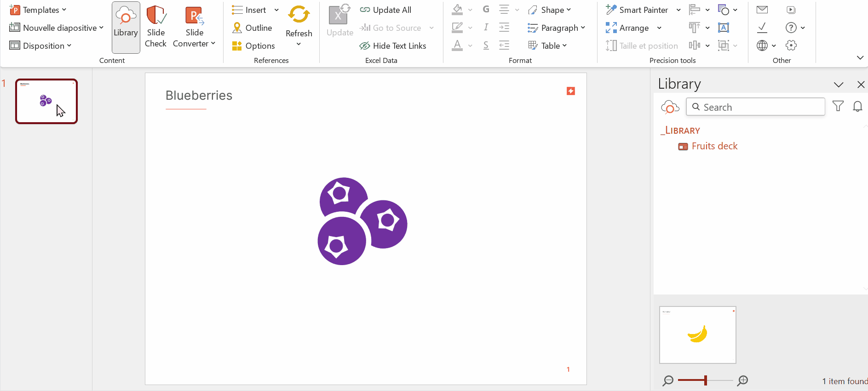
Task: Increase the indent level
Action: (504, 27)
